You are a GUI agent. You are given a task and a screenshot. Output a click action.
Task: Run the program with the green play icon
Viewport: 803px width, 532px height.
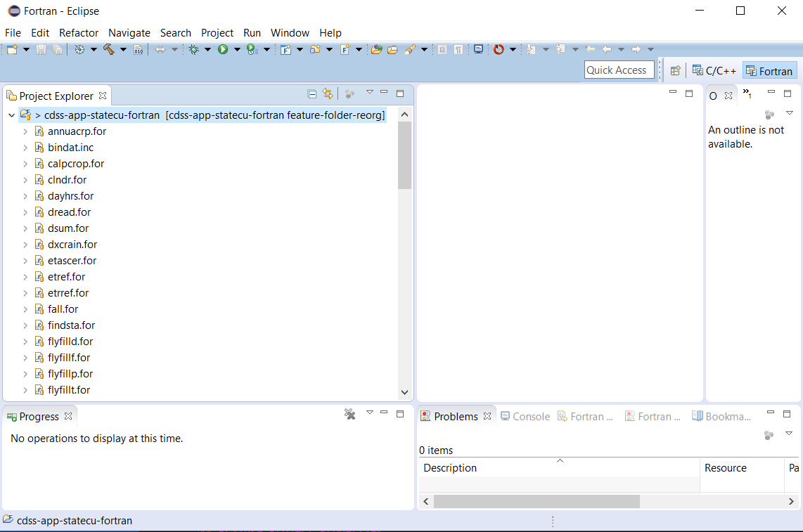222,49
